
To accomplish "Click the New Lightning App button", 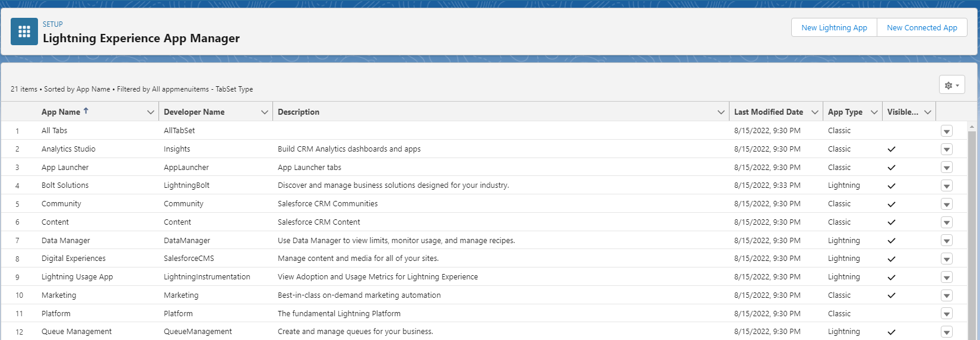I will tap(834, 27).
